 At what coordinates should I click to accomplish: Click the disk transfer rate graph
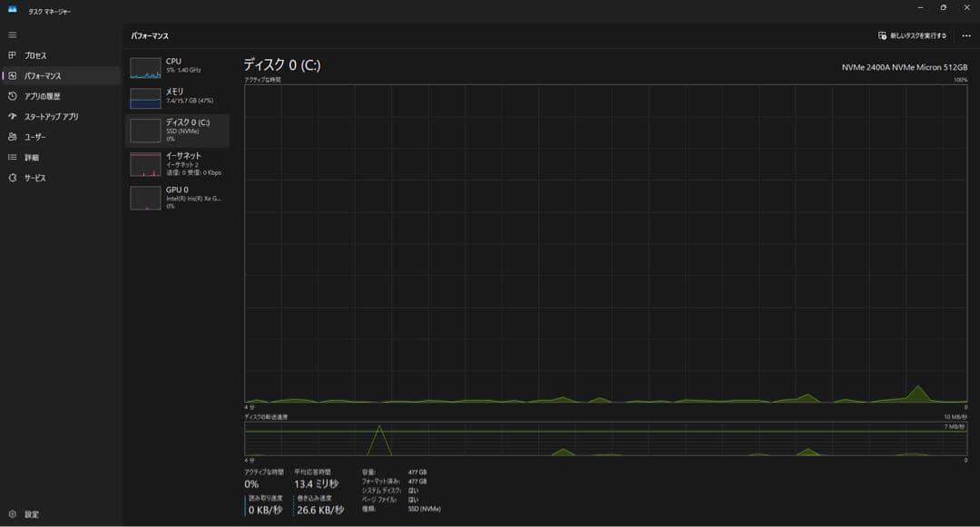(x=605, y=438)
